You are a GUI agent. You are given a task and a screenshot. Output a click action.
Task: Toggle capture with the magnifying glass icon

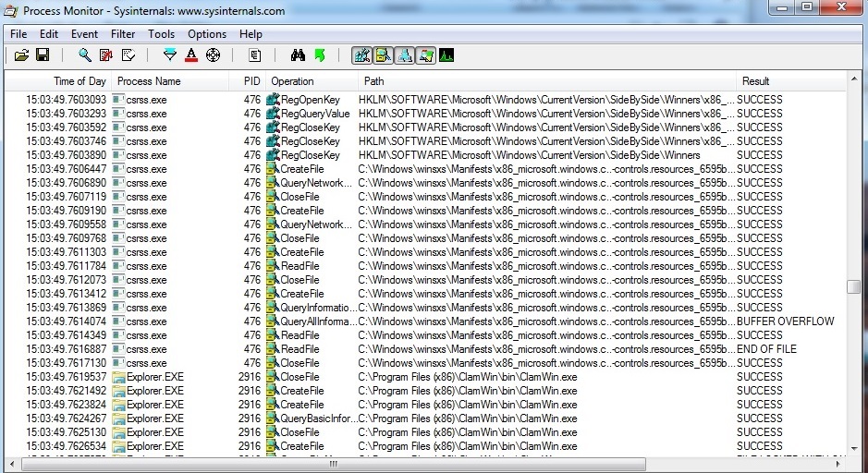click(x=85, y=55)
